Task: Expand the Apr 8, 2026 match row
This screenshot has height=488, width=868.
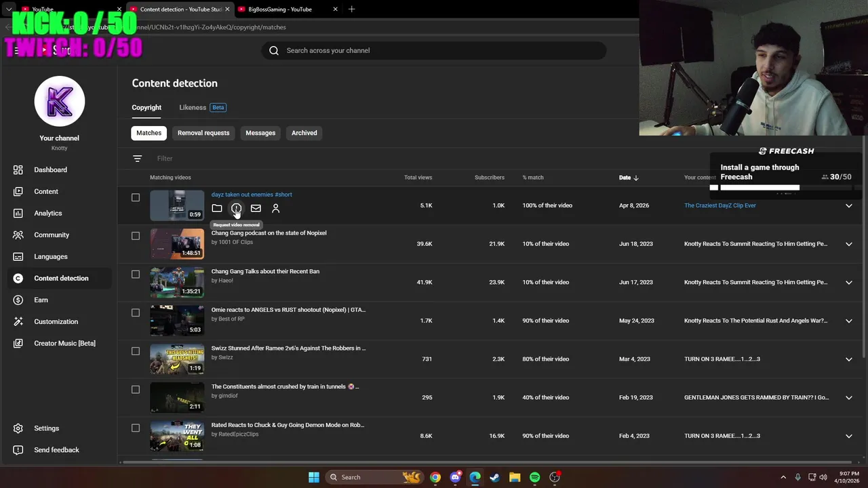Action: tap(849, 205)
